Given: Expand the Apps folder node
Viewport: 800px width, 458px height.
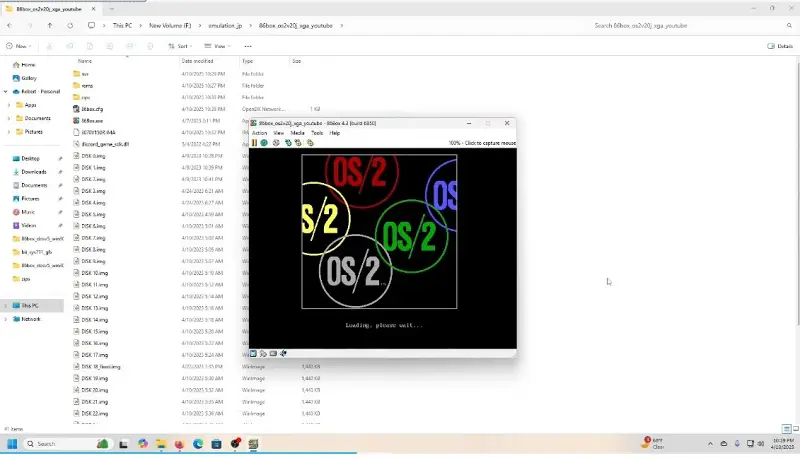Looking at the screenshot, I should click(x=9, y=105).
